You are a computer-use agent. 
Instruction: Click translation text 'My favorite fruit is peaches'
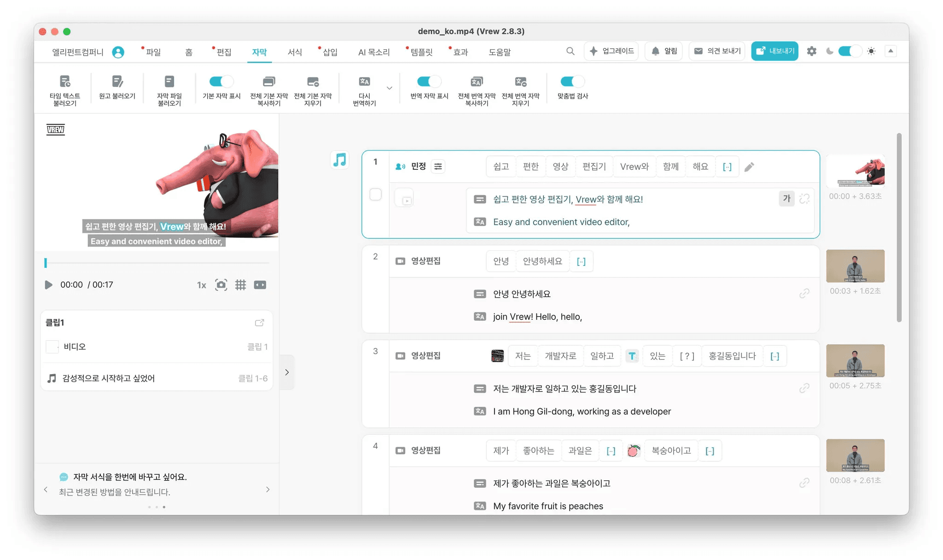click(x=548, y=506)
